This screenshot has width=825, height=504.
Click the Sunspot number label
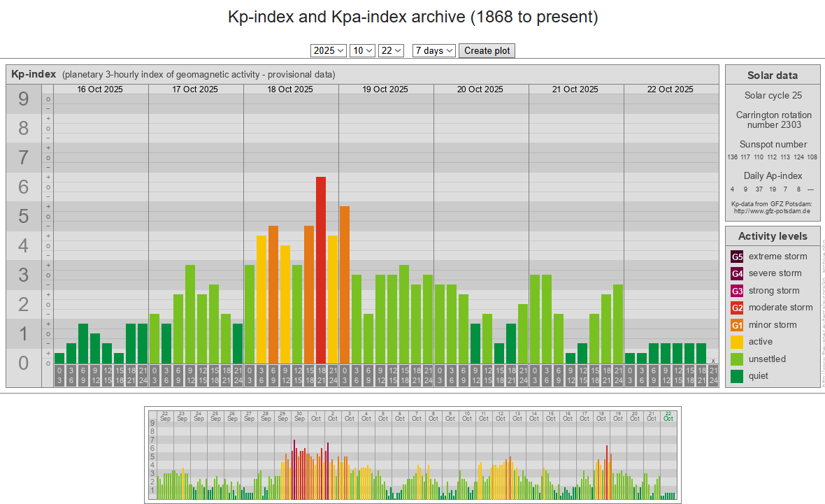[x=773, y=144]
